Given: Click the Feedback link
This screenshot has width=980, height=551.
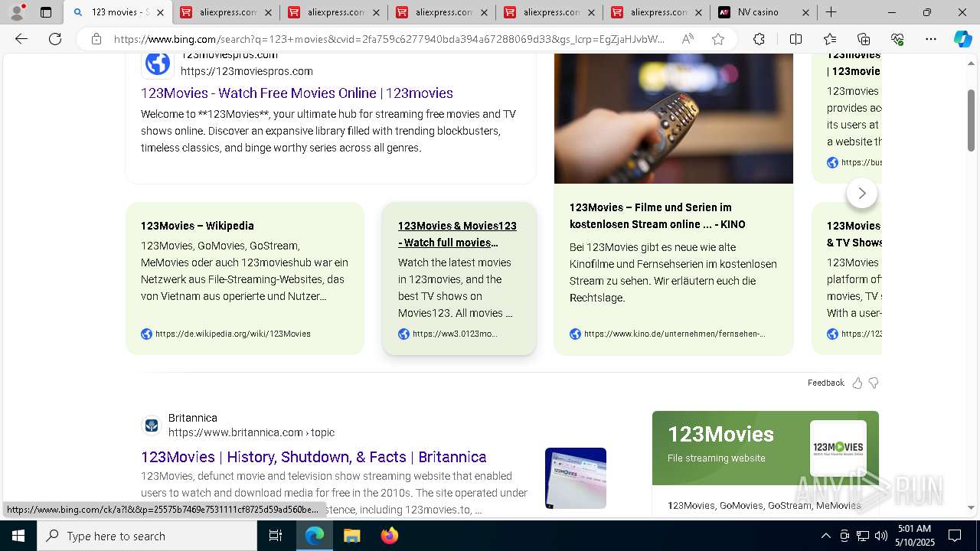Looking at the screenshot, I should (x=825, y=383).
